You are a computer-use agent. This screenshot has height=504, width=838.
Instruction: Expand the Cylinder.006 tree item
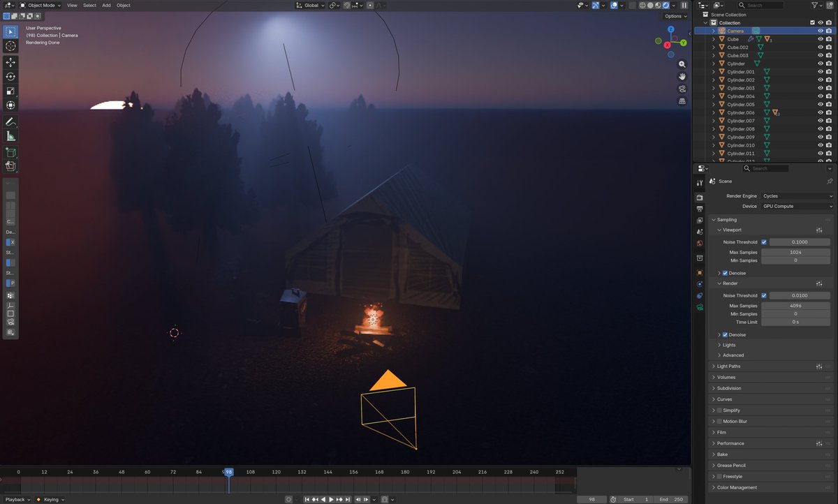[714, 112]
